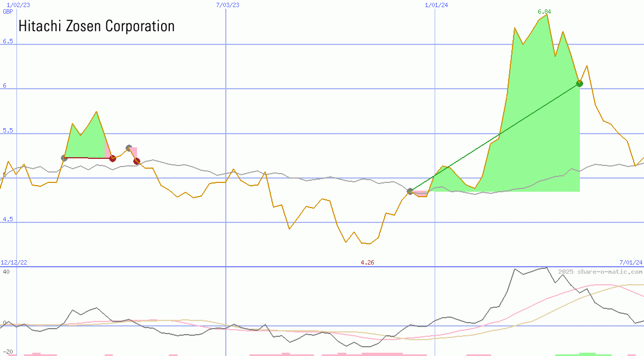Screen dimensions: 644x356
Task: Select the leftmost gray buy marker
Action: click(64, 158)
